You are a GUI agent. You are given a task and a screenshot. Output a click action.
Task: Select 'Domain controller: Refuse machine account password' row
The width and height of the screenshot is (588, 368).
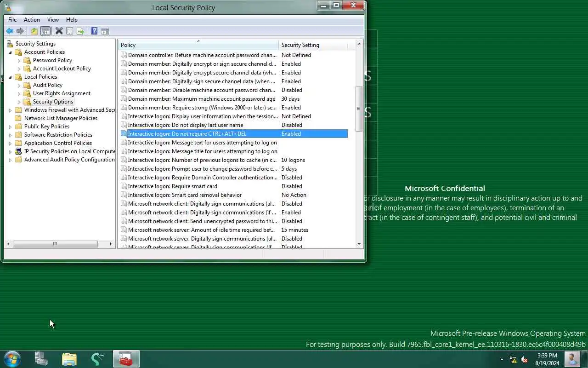234,55
